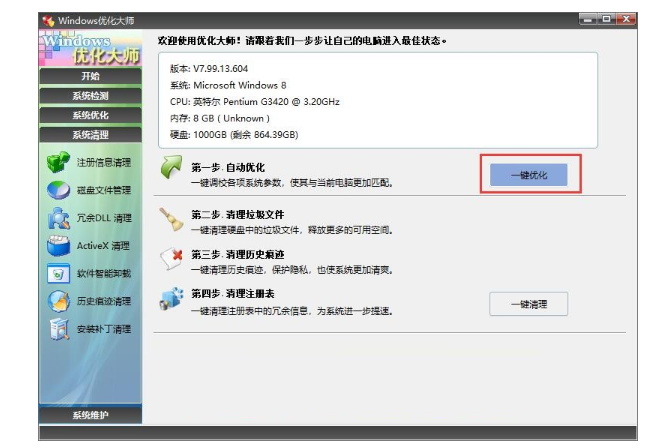Click the 磁盘文件管理 disk icon
Screen dimensions: 656x448
pyautogui.click(x=58, y=190)
